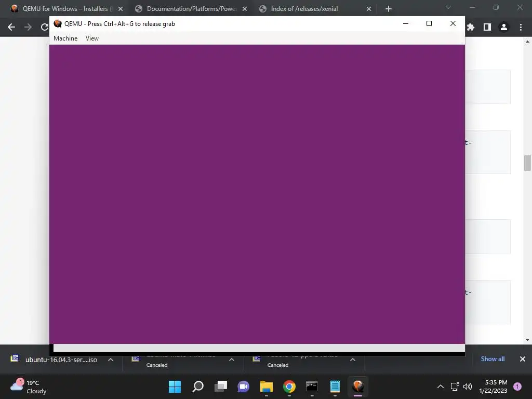Maximize the QEMU window
Screen dimensions: 532x399
tap(429, 23)
